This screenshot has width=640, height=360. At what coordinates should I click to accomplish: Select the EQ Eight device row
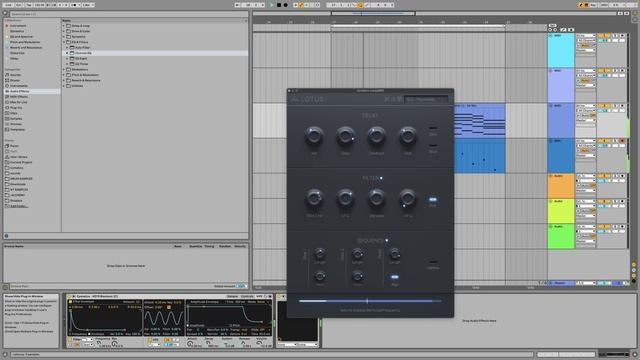point(155,58)
